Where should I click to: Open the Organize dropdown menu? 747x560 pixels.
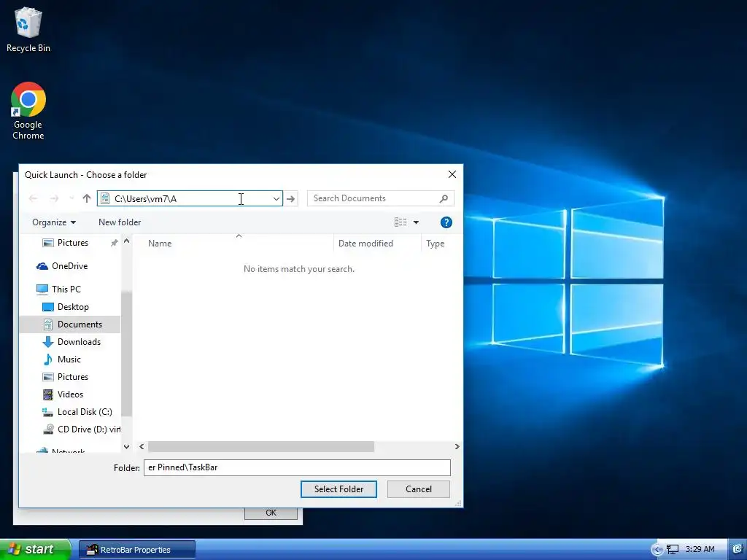point(54,222)
